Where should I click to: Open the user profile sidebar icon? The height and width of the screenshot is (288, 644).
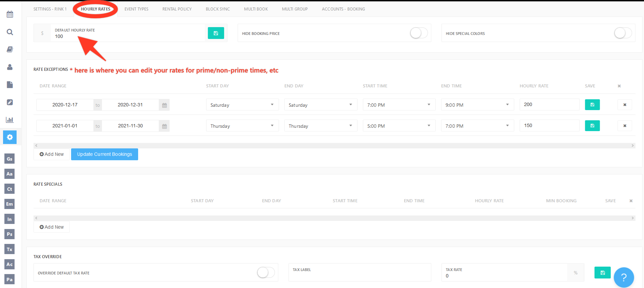tap(10, 67)
